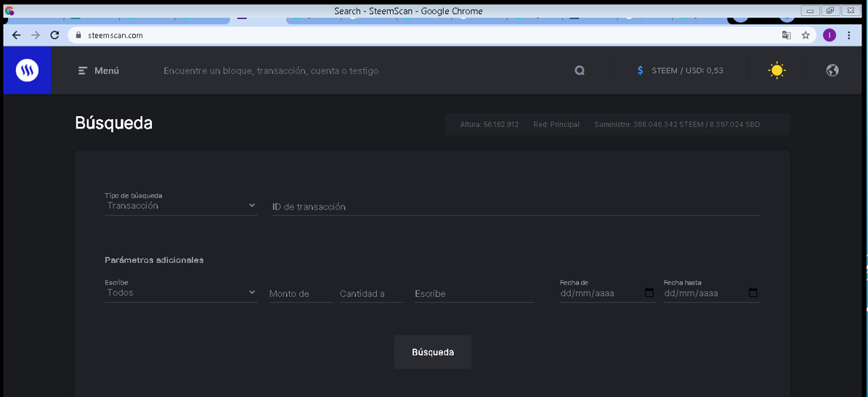
Task: Click the Cantidad a input field
Action: click(x=371, y=294)
